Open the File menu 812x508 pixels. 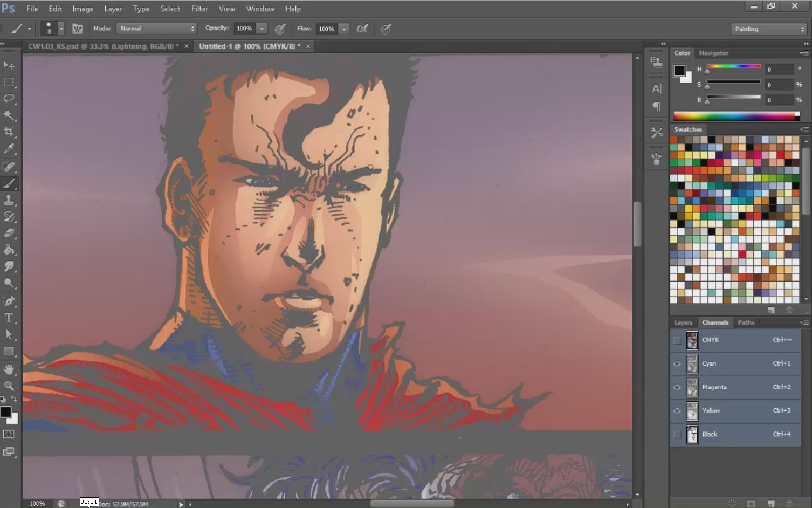pos(32,9)
